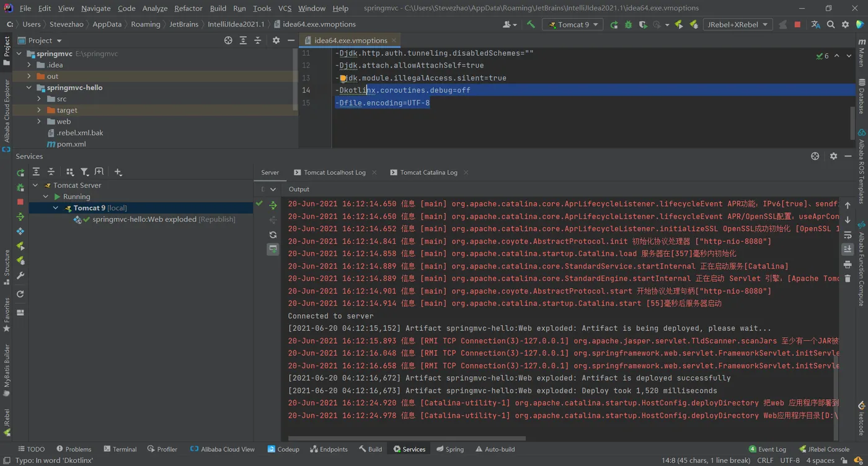This screenshot has width=868, height=466.
Task: Select the Server tab in Services
Action: pyautogui.click(x=270, y=173)
